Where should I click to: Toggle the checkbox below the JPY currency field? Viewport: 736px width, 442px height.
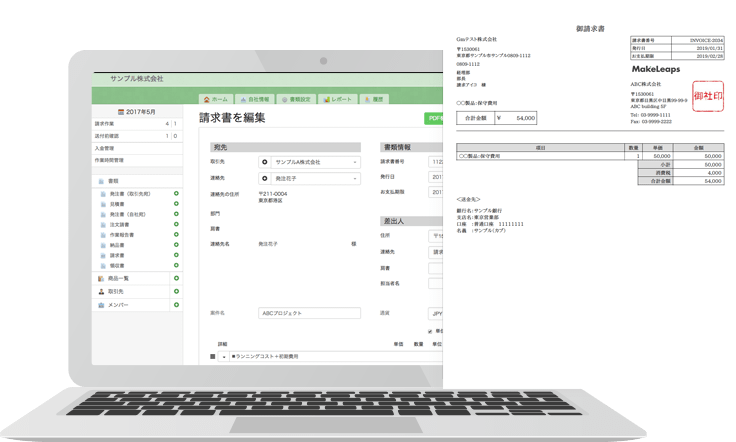pyautogui.click(x=430, y=331)
